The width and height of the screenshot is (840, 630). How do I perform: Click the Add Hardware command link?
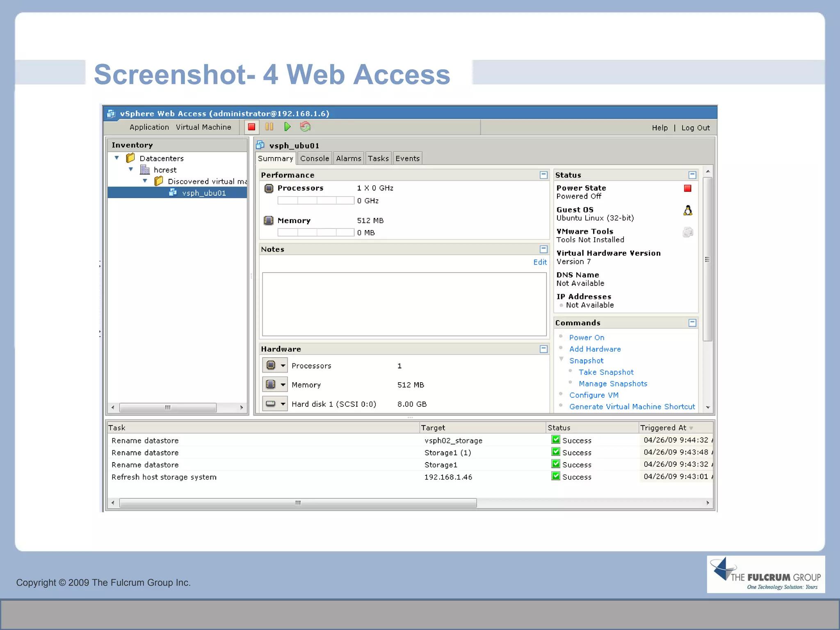595,349
